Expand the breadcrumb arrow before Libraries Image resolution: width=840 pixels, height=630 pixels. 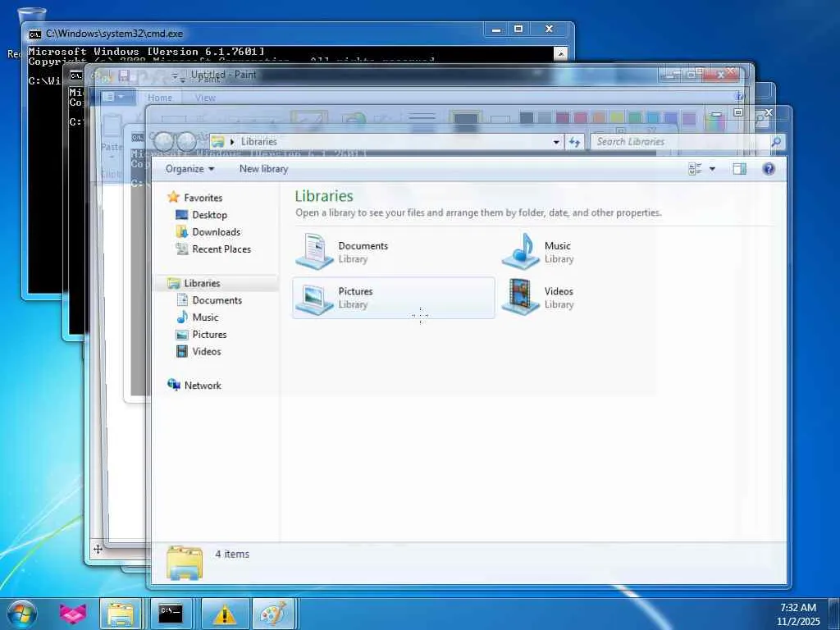coord(232,141)
